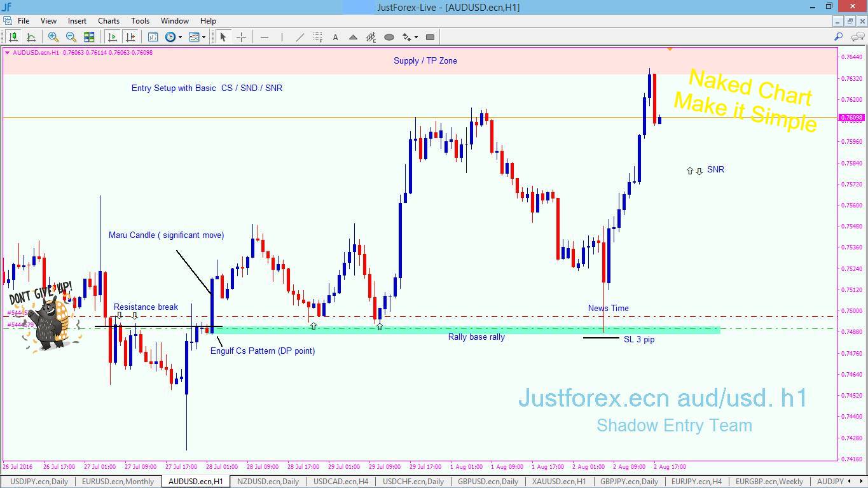868x488 pixels.
Task: Click the Periods clock icon
Action: [x=171, y=36]
